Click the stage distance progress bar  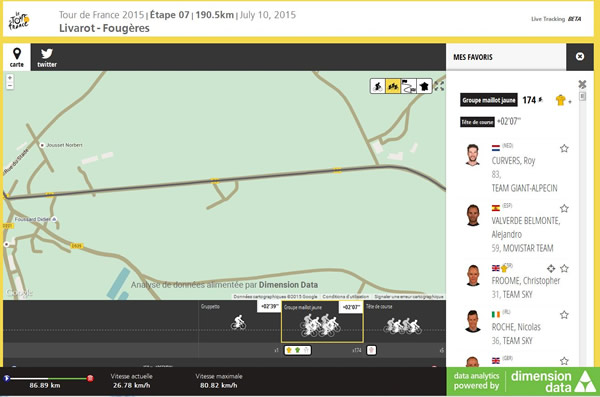point(48,379)
